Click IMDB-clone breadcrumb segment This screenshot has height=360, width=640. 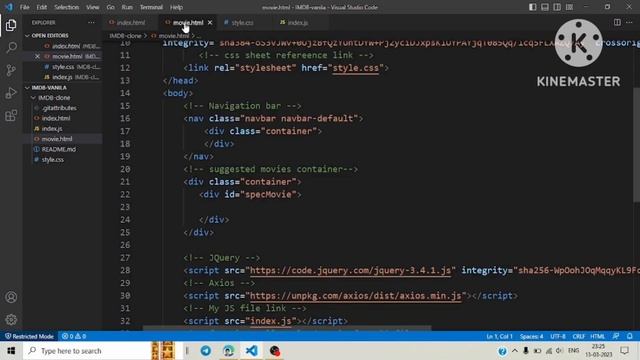(x=125, y=36)
